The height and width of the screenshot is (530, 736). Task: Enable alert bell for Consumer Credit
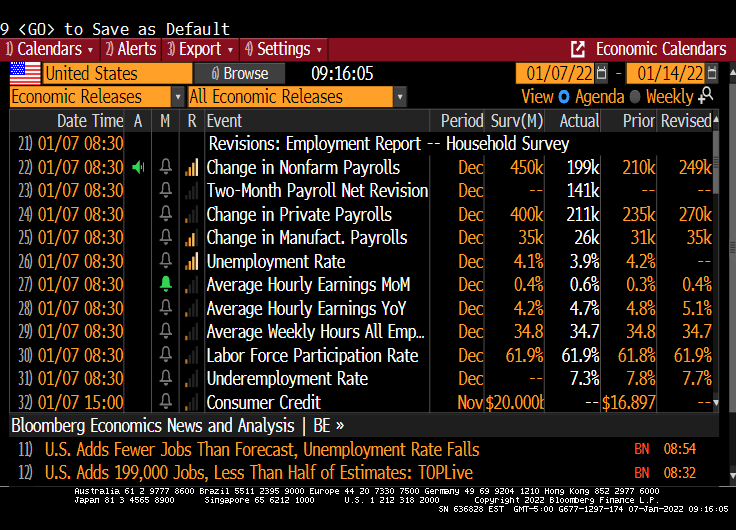click(166, 402)
